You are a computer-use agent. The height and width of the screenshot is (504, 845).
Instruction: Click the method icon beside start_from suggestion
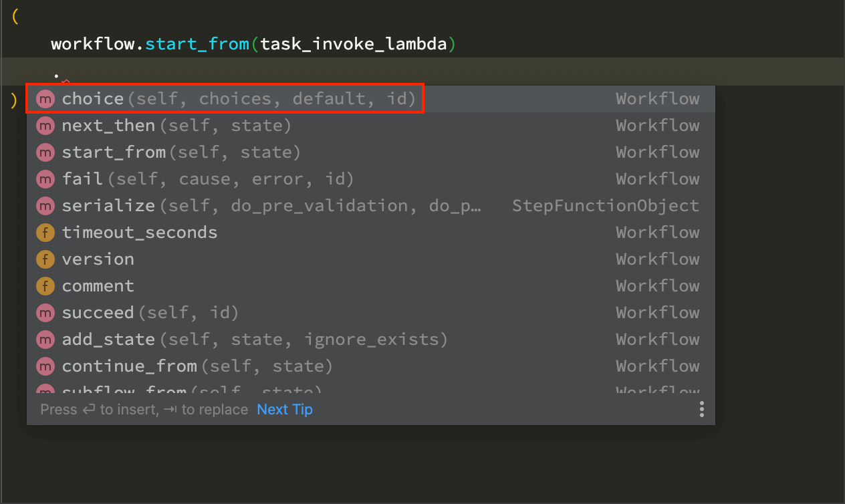pyautogui.click(x=45, y=152)
